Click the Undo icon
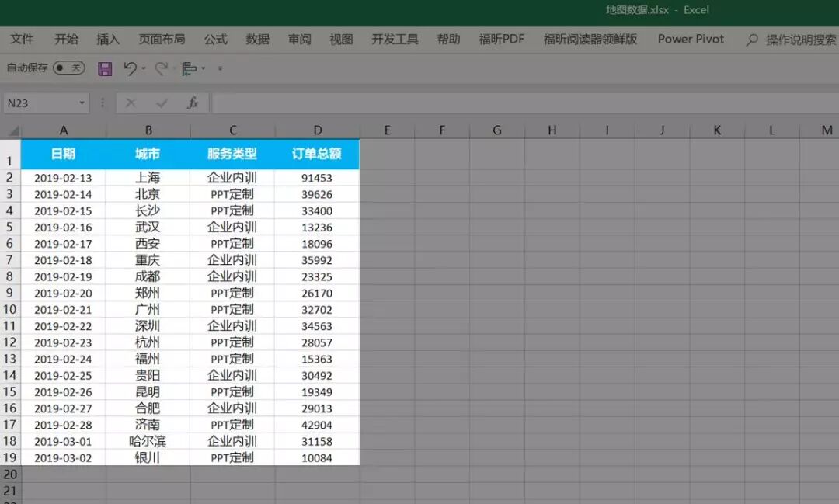This screenshot has width=839, height=504. click(x=130, y=69)
